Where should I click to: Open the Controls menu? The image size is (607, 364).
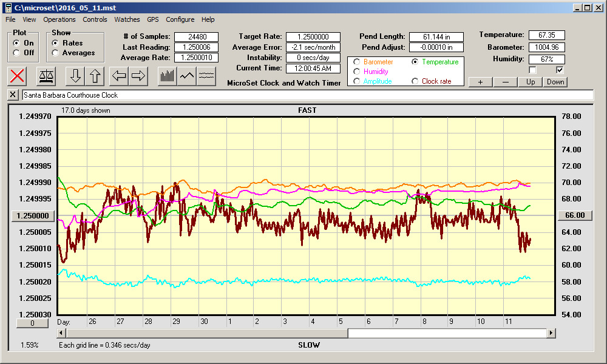pos(95,19)
